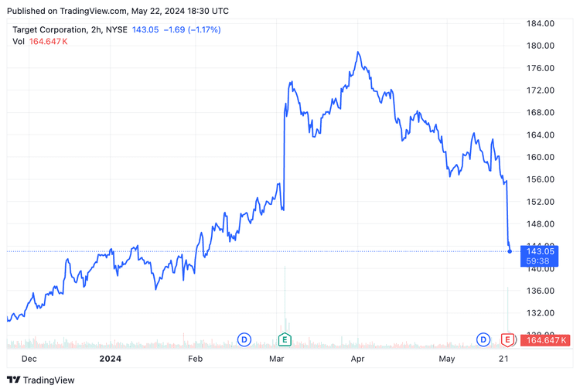Click the TradingView logo at bottom left
The width and height of the screenshot is (580, 392).
(41, 380)
